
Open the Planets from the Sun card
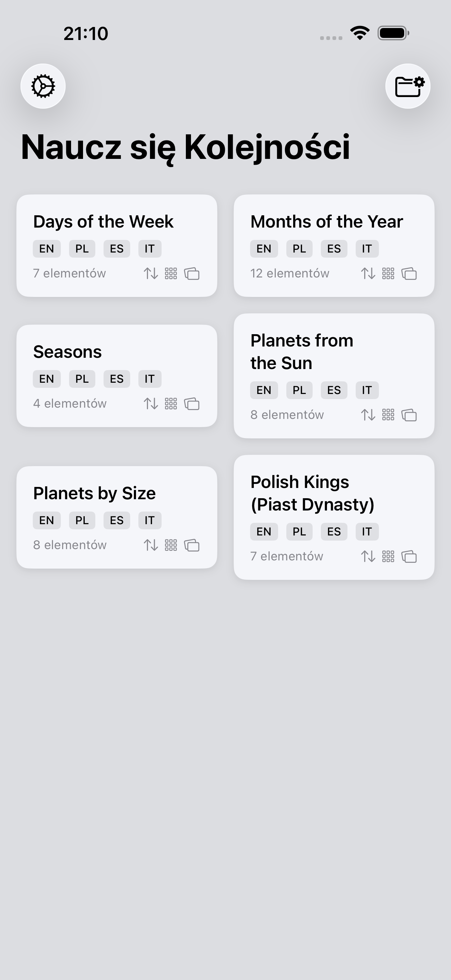point(302,352)
